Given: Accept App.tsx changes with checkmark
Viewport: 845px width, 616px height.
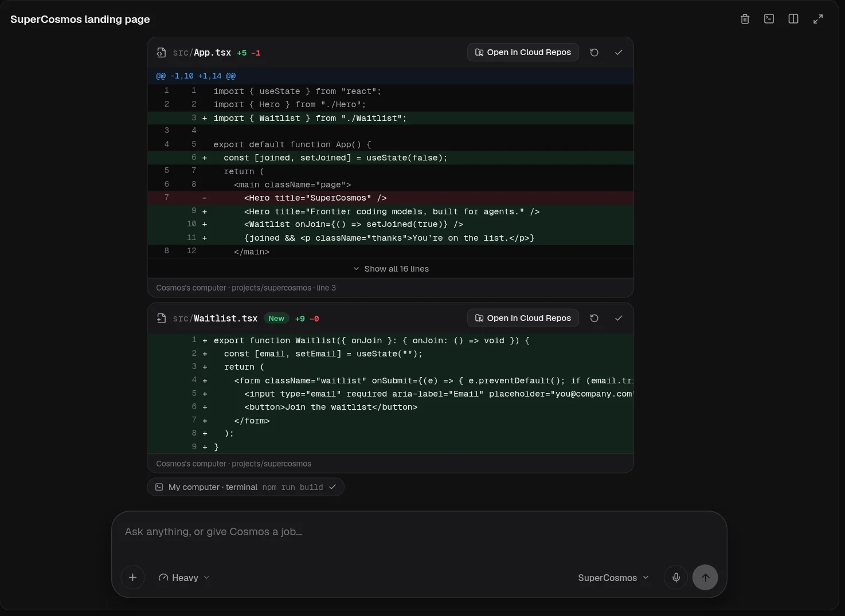Looking at the screenshot, I should 619,52.
